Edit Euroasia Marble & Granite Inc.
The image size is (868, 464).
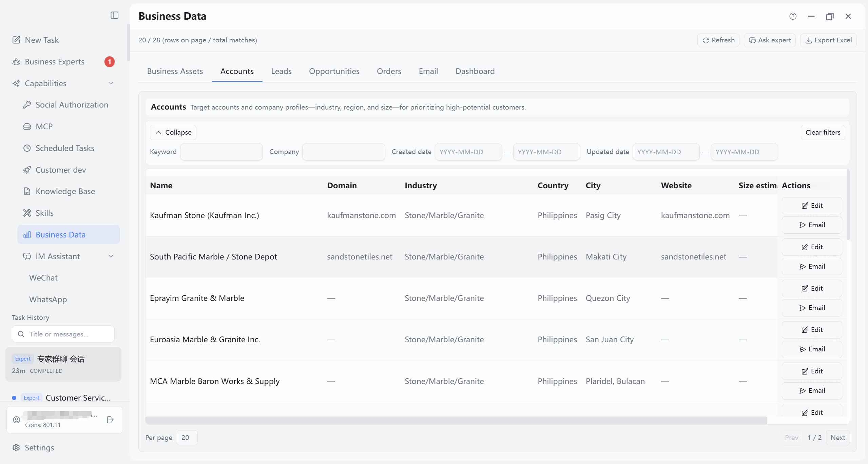[812, 330]
